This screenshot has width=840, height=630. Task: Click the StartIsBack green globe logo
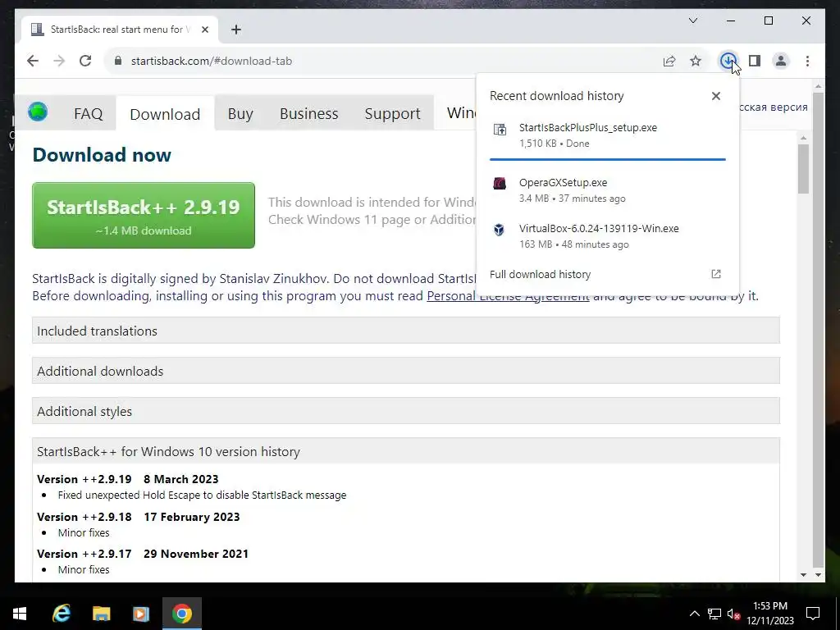pyautogui.click(x=38, y=112)
